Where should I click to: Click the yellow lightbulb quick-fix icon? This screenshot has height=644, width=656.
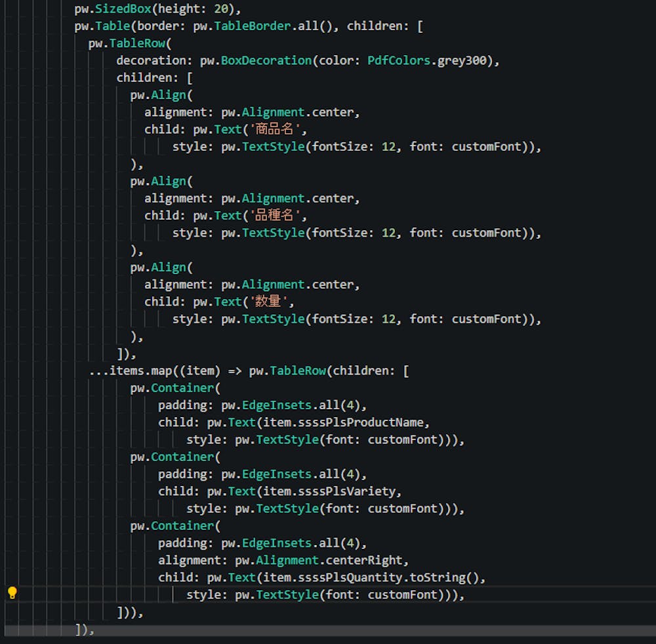pos(12,593)
